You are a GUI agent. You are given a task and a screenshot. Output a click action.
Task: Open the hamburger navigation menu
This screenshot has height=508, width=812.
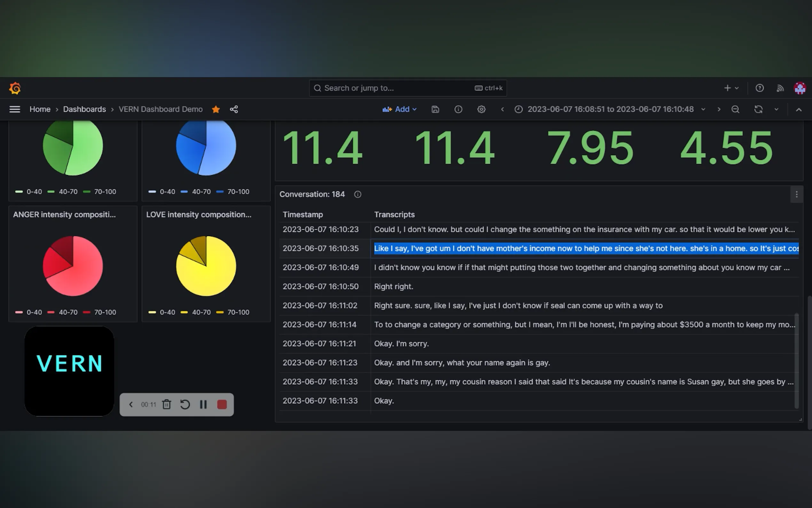pyautogui.click(x=15, y=109)
